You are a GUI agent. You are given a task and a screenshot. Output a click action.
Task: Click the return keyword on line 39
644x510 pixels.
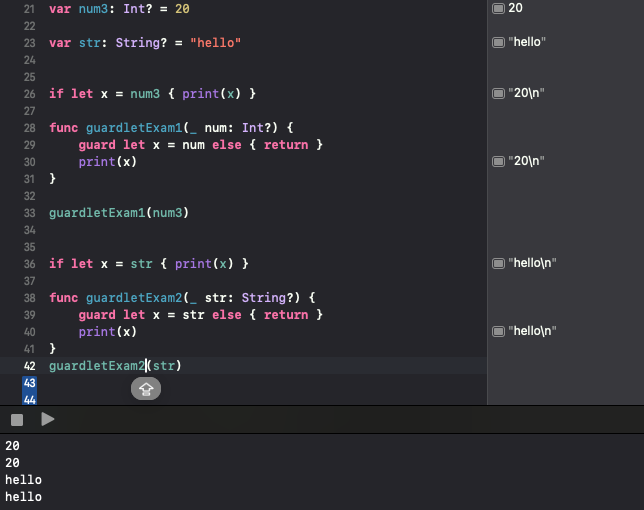point(286,315)
